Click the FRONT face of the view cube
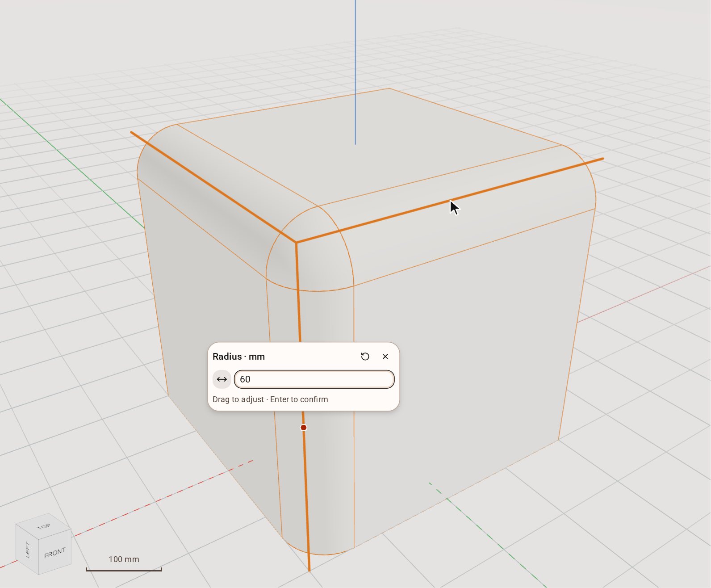Screen dimensions: 711x588 point(55,553)
